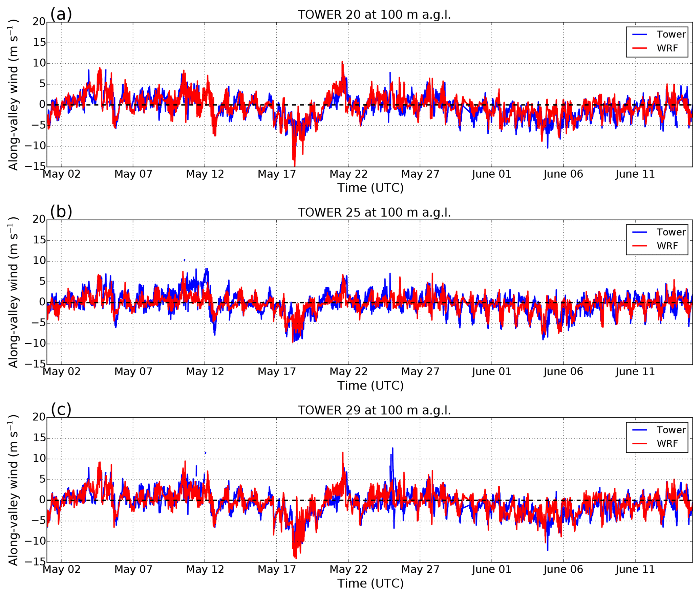700x596 pixels.
Task: Click the TOWER 20 panel title
Action: click(374, 15)
